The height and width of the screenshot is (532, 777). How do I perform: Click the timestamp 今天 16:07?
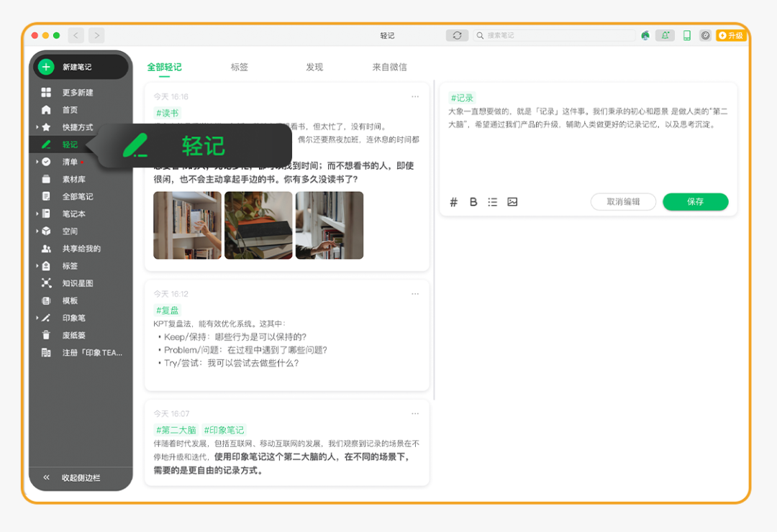click(x=171, y=413)
